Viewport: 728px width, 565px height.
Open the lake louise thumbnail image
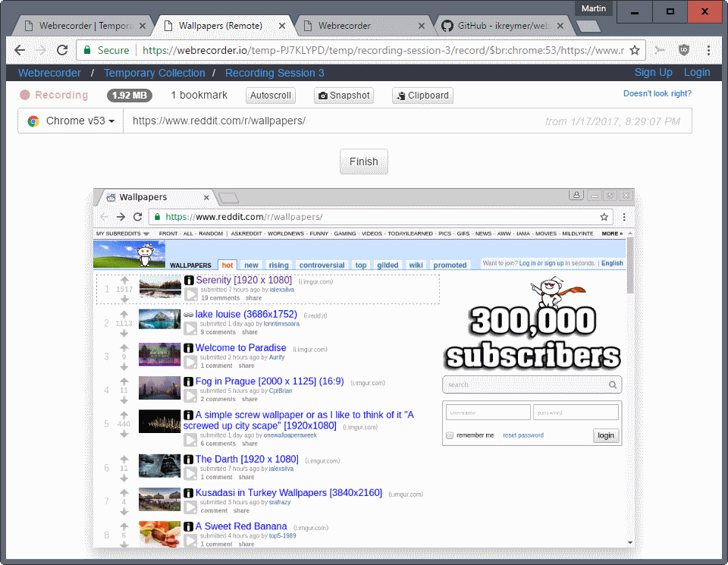[159, 319]
